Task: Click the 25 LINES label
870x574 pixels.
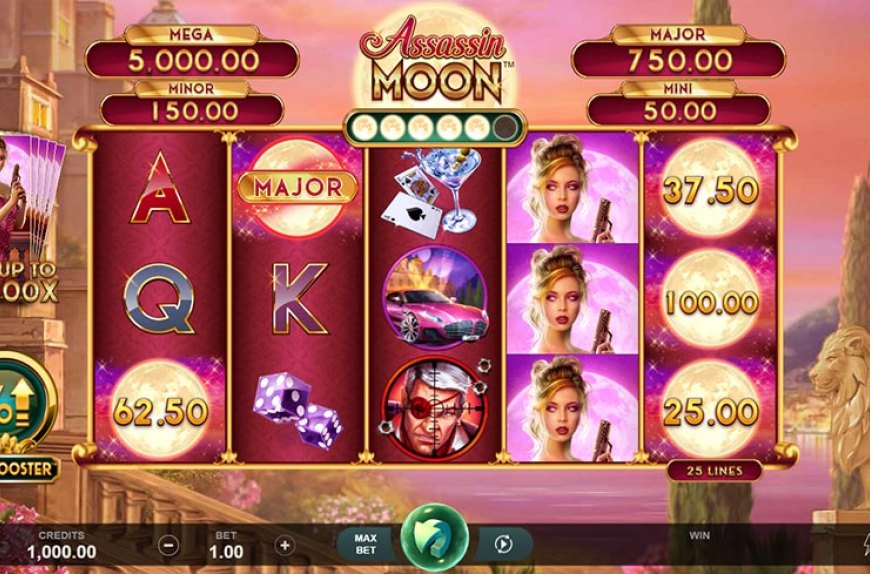Action: 714,471
